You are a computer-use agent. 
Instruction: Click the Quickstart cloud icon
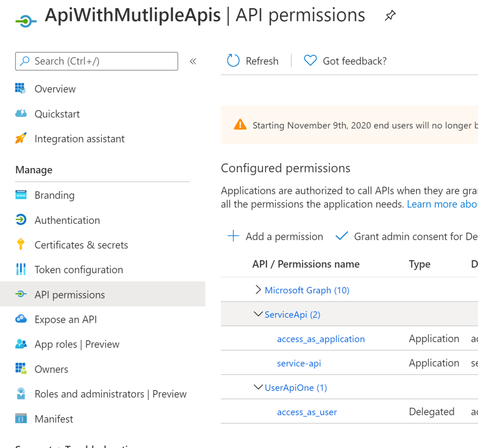[x=21, y=114]
